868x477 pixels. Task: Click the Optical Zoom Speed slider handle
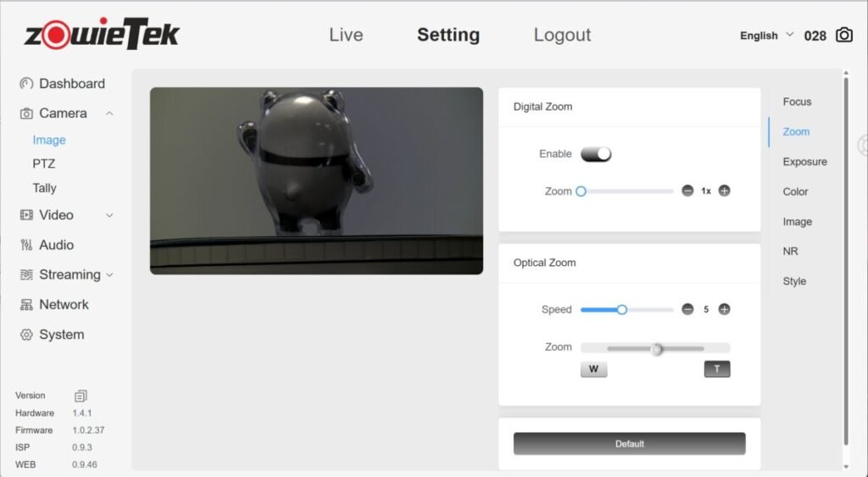621,310
